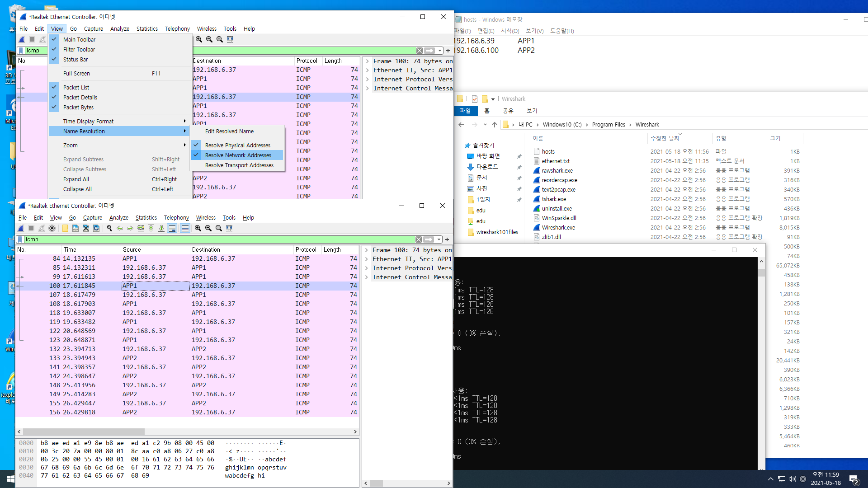Toggle the colorize packet list icon
This screenshot has height=488, width=868.
[185, 228]
